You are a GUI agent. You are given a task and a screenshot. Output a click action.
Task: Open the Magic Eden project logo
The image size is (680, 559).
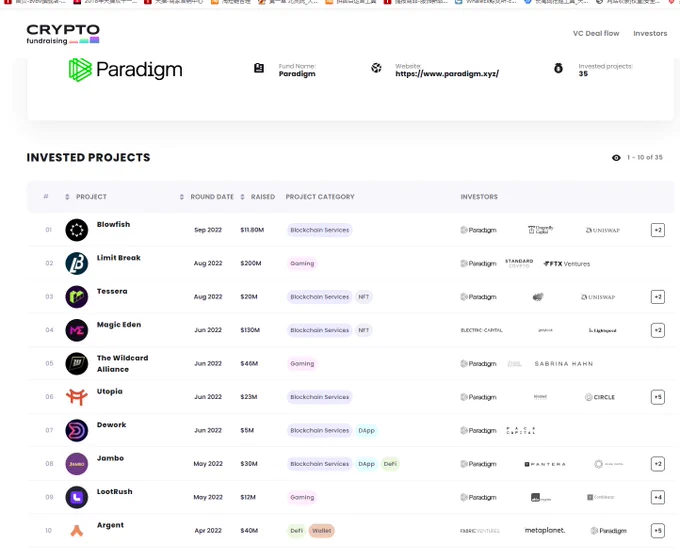77,330
